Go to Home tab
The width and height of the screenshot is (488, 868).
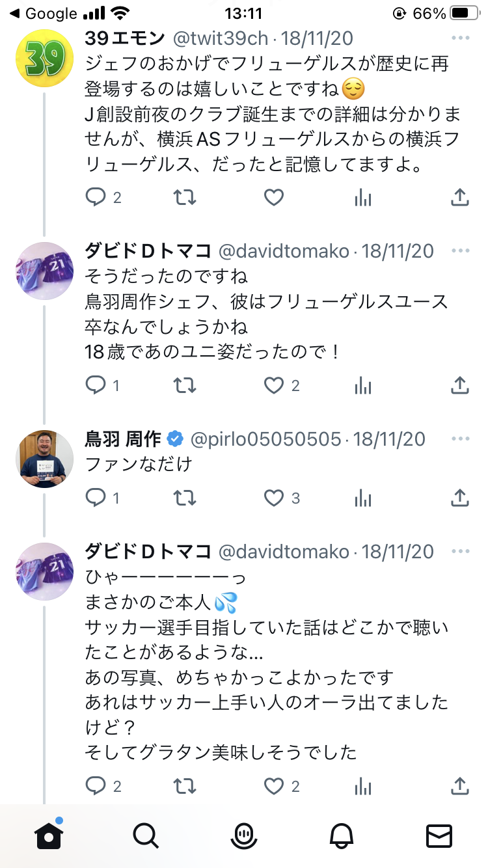[49, 835]
